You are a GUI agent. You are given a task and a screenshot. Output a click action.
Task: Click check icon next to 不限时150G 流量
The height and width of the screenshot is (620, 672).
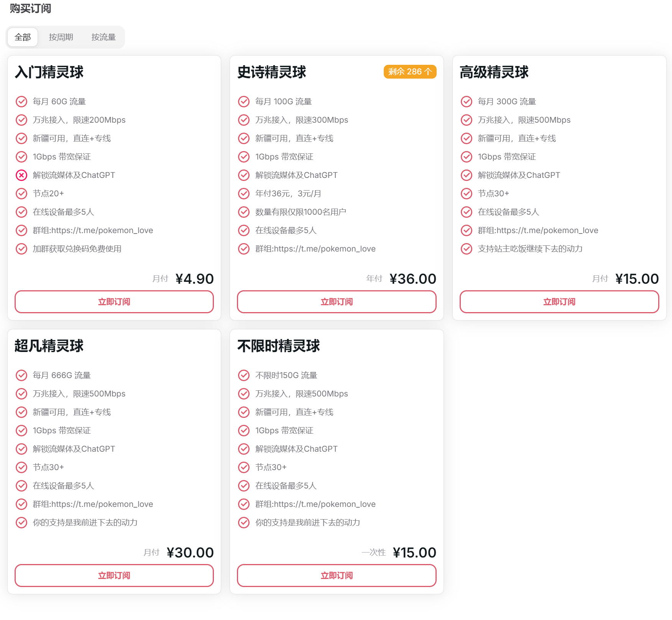tap(244, 375)
